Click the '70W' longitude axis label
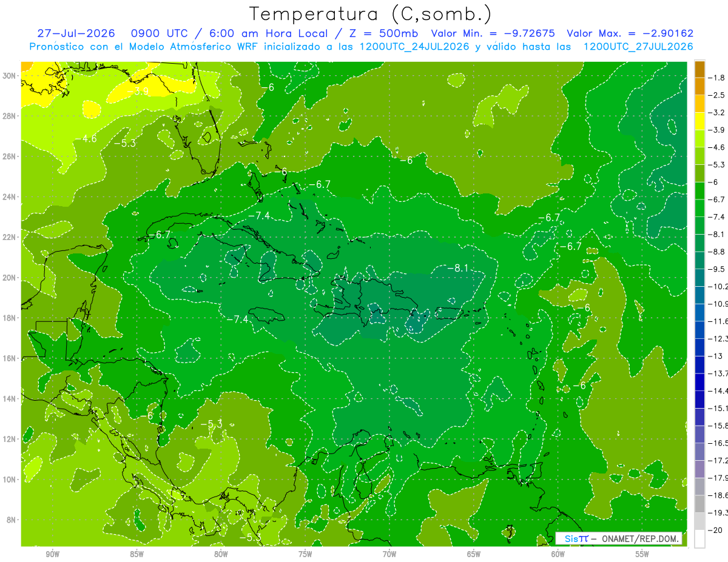 coord(389,554)
